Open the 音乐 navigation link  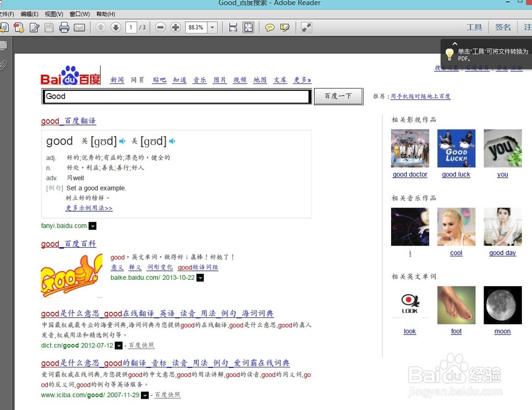point(199,80)
